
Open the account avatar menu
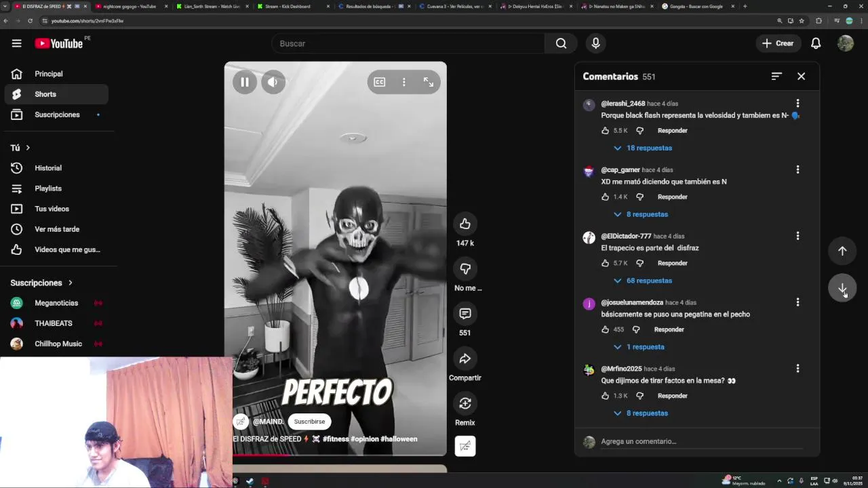pyautogui.click(x=845, y=43)
